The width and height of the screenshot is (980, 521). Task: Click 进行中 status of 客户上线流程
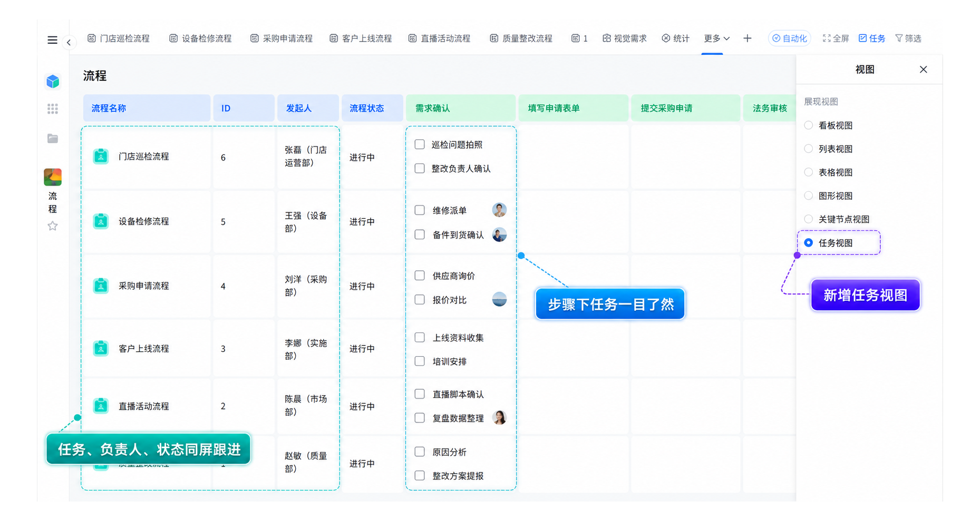[362, 349]
